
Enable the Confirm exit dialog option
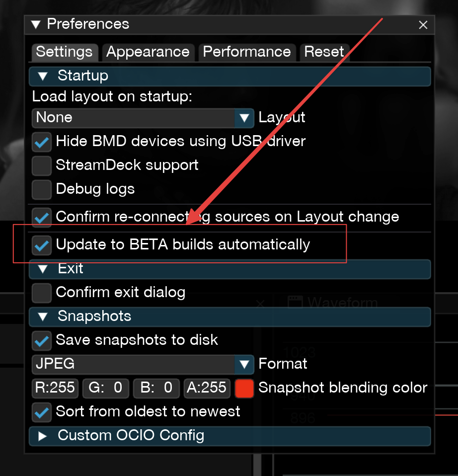pos(42,293)
